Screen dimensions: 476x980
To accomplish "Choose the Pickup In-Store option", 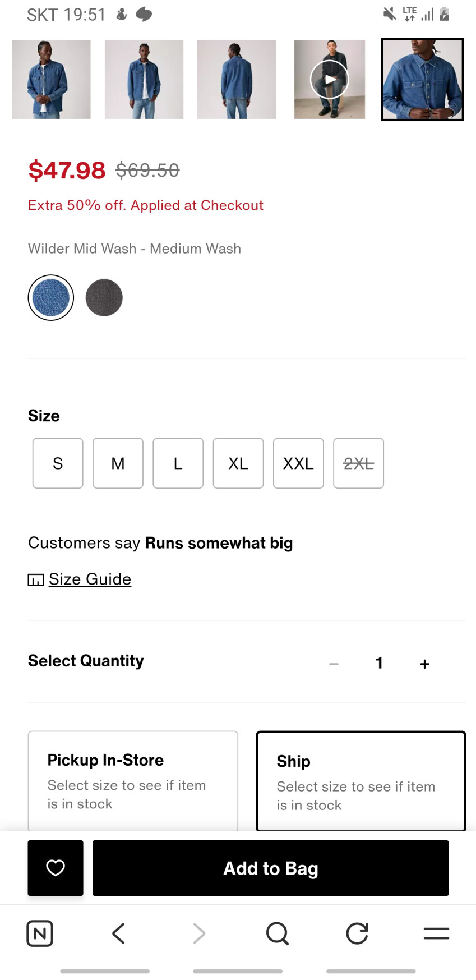I will pyautogui.click(x=133, y=780).
